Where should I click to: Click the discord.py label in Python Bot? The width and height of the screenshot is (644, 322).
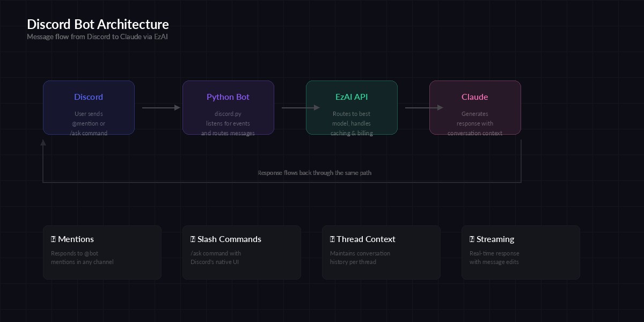(x=228, y=114)
